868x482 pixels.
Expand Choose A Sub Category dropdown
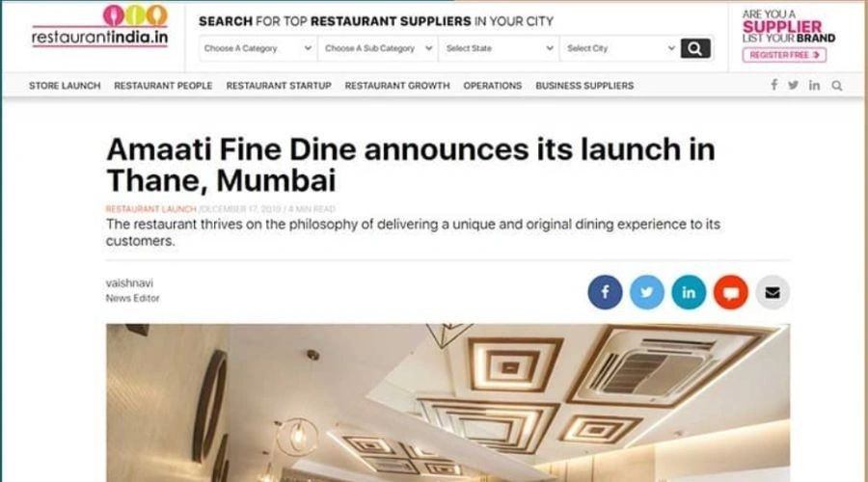coord(378,49)
